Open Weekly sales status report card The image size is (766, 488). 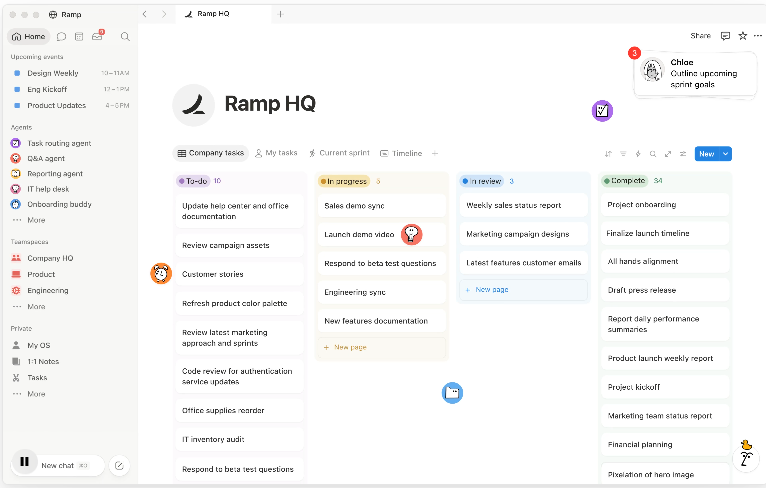(523, 205)
